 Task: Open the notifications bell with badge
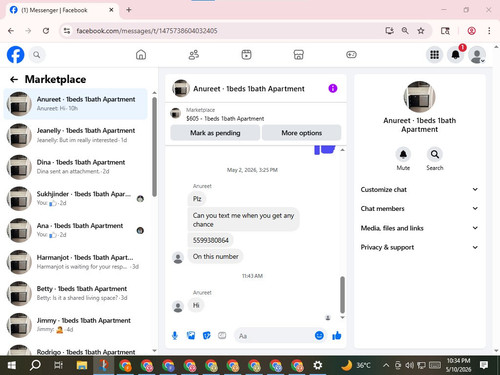pos(456,55)
